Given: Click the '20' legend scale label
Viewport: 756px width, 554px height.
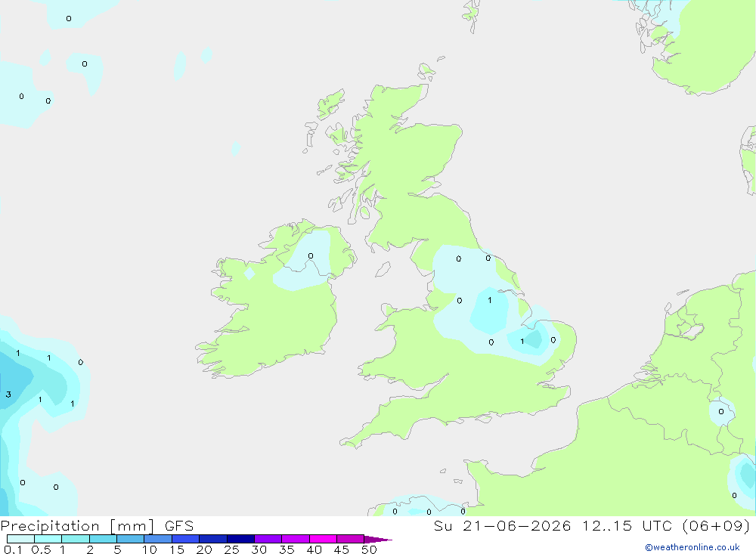Looking at the screenshot, I should click(x=204, y=549).
